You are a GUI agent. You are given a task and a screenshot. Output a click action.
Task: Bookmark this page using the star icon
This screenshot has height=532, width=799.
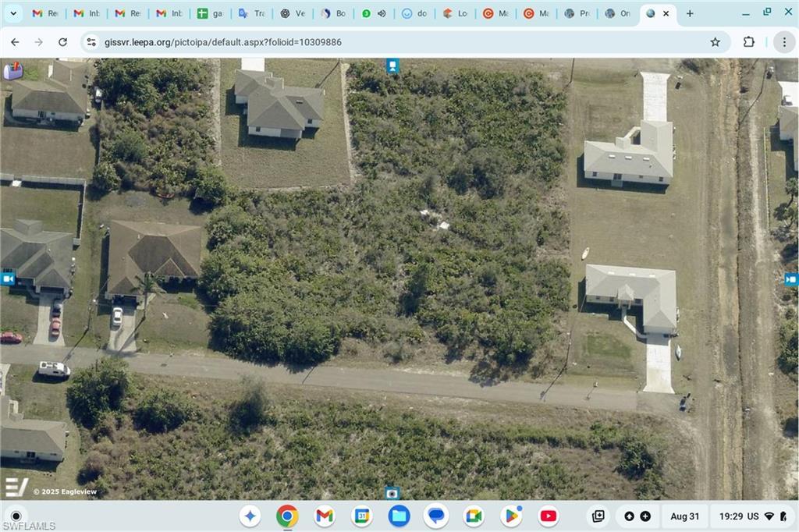[715, 42]
